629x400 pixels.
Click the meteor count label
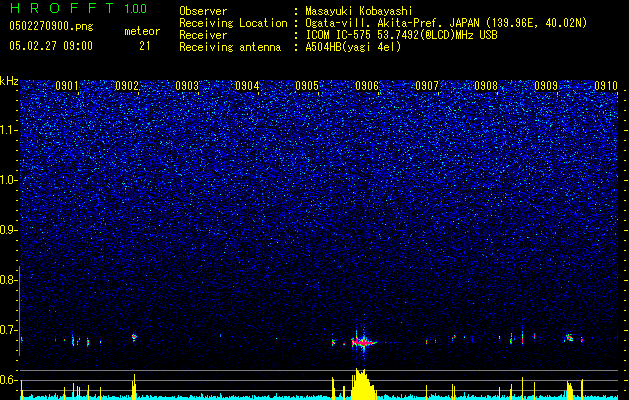point(142,31)
